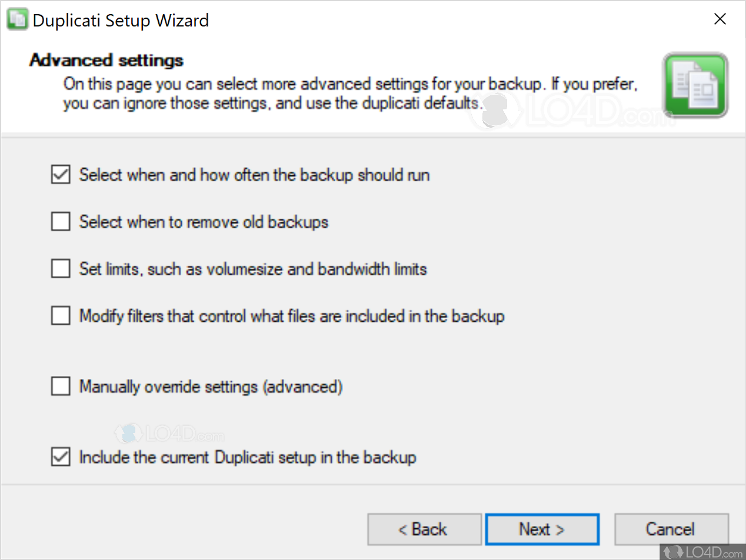The width and height of the screenshot is (746, 560).
Task: Continue with the Next > button
Action: pyautogui.click(x=542, y=529)
